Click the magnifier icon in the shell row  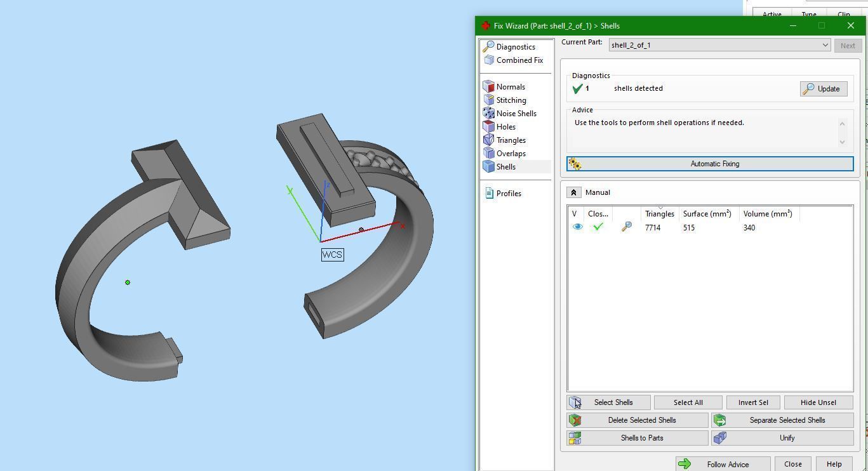coord(627,227)
